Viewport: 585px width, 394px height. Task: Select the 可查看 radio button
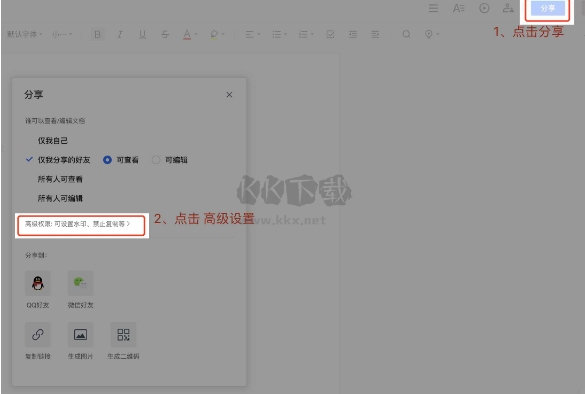(107, 160)
